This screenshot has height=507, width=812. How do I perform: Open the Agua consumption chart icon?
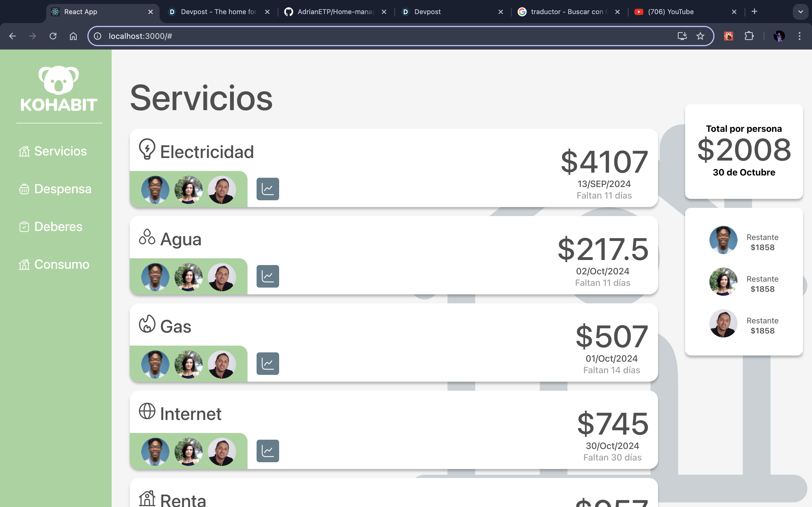point(267,276)
